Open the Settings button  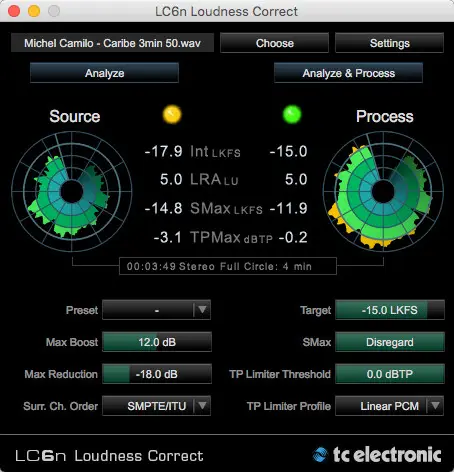[x=389, y=43]
